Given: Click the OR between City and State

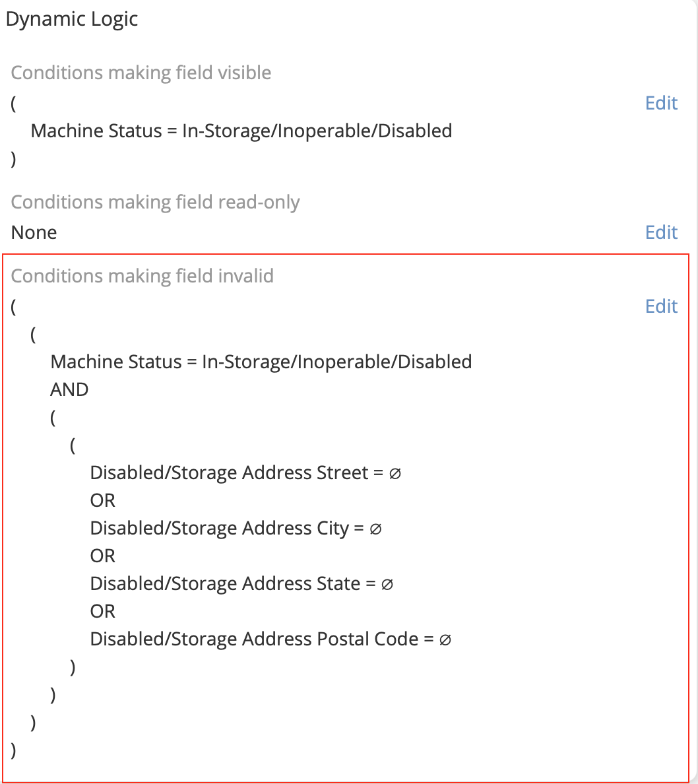Looking at the screenshot, I should [x=103, y=556].
